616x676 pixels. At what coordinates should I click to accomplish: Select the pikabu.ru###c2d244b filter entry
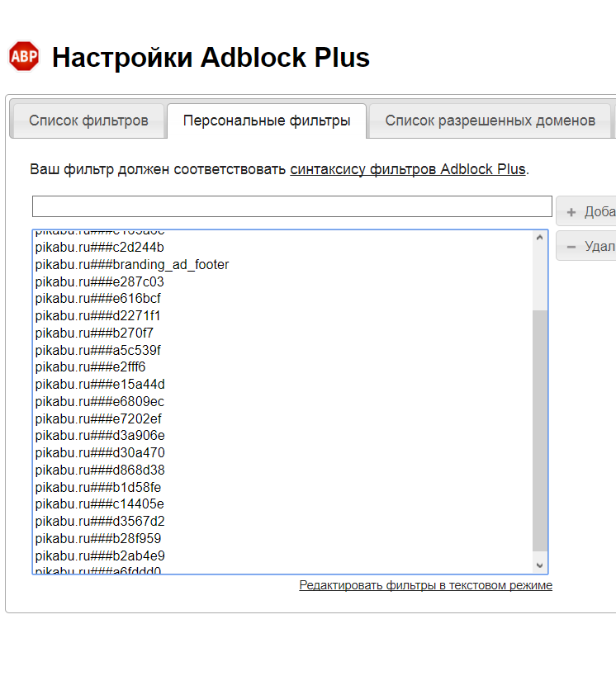tap(99, 247)
